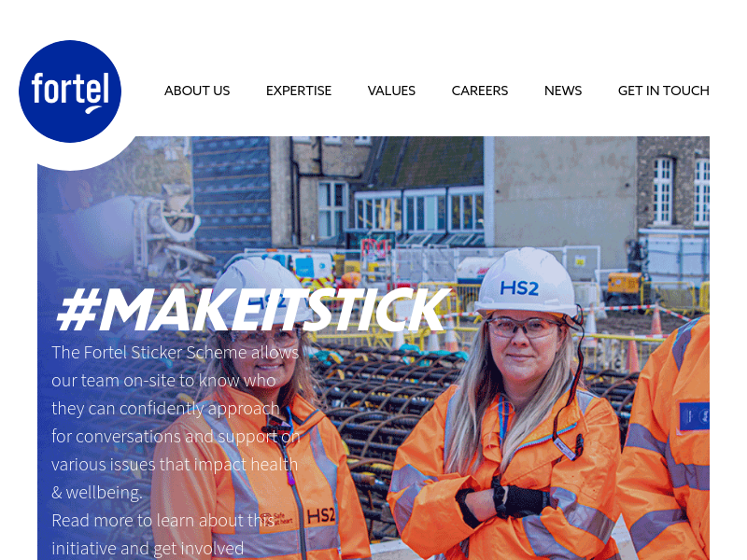Screen dimensions: 747x560
Task: Click the #MAKEITSTICK headline
Action: pyautogui.click(x=254, y=310)
